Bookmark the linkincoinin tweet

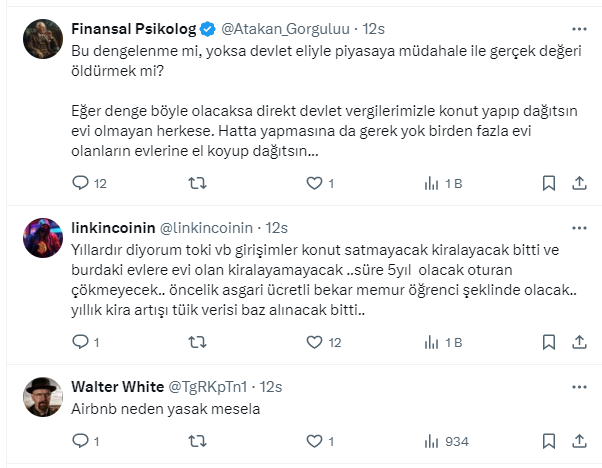549,342
